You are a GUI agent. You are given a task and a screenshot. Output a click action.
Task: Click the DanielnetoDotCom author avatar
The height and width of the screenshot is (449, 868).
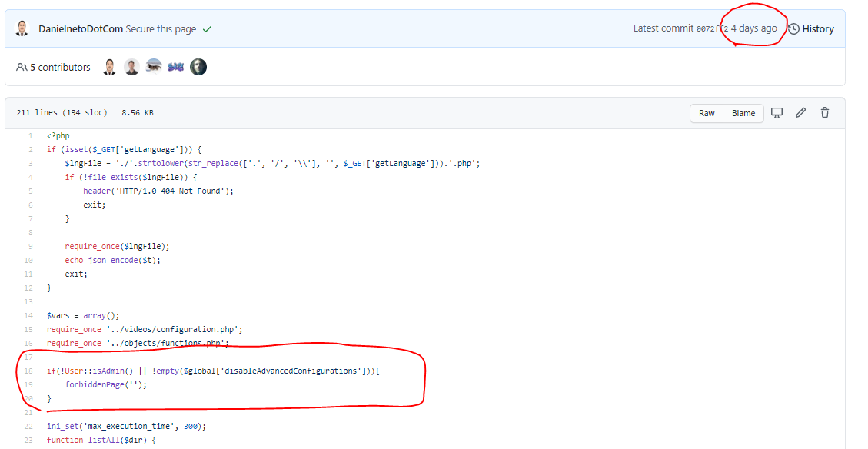tap(22, 28)
